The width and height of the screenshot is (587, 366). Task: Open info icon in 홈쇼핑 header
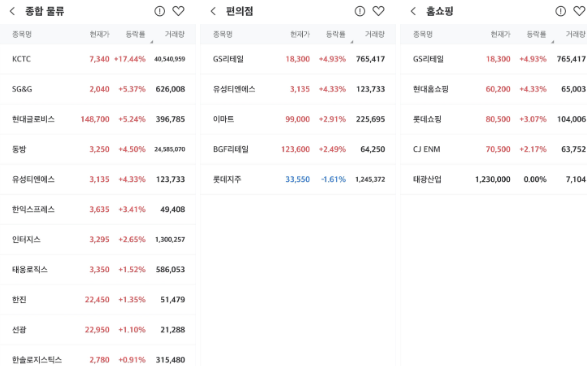point(560,11)
